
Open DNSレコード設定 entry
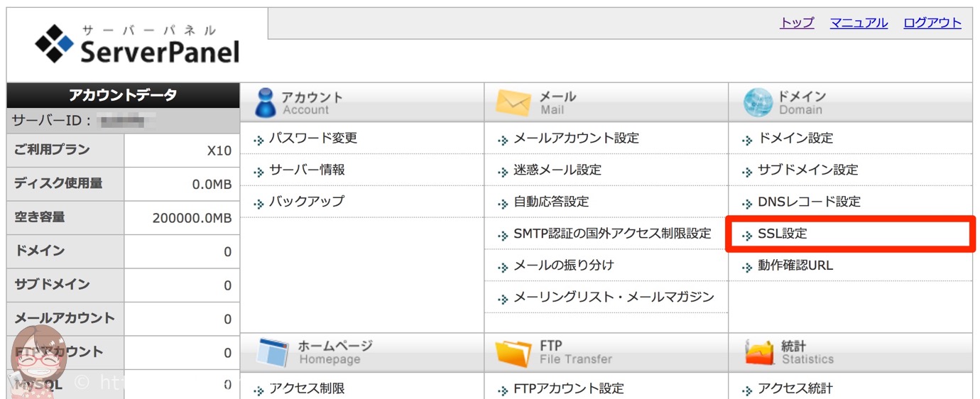809,202
